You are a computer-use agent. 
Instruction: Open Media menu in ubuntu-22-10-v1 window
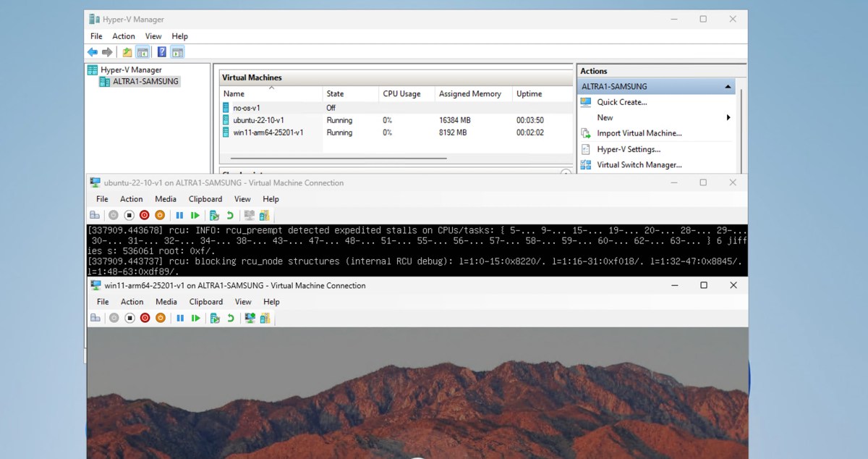click(166, 199)
